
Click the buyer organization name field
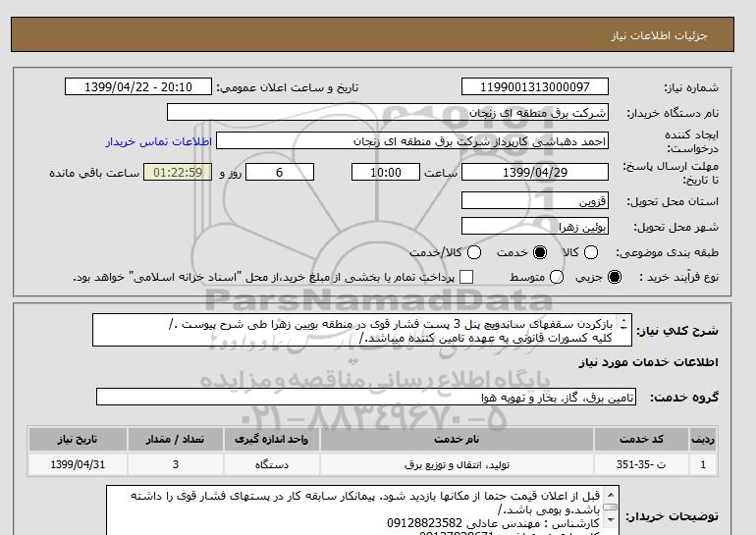[x=388, y=113]
